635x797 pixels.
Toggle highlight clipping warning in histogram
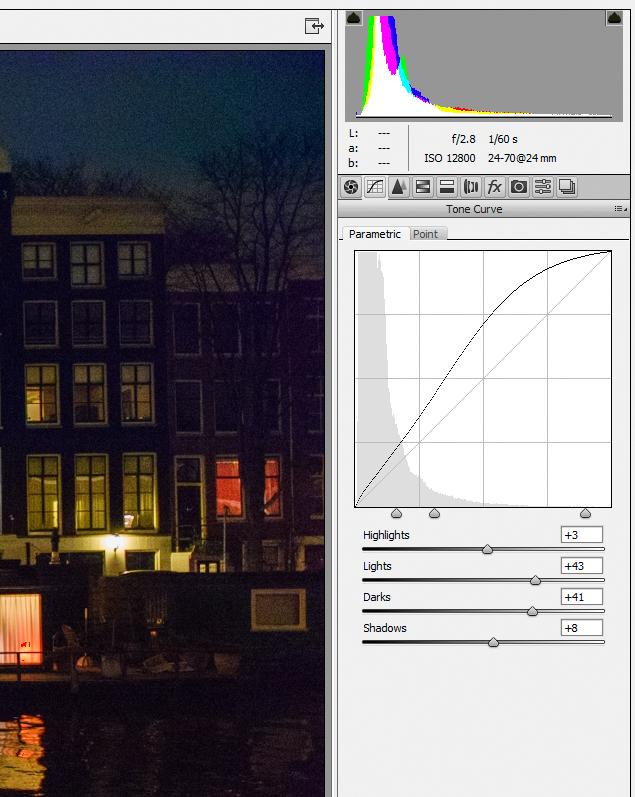point(615,18)
